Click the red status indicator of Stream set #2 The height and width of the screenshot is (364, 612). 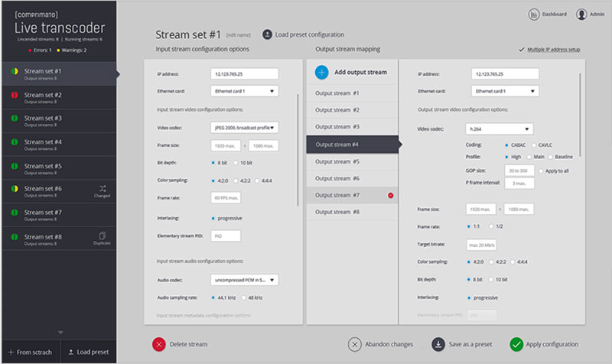(15, 95)
